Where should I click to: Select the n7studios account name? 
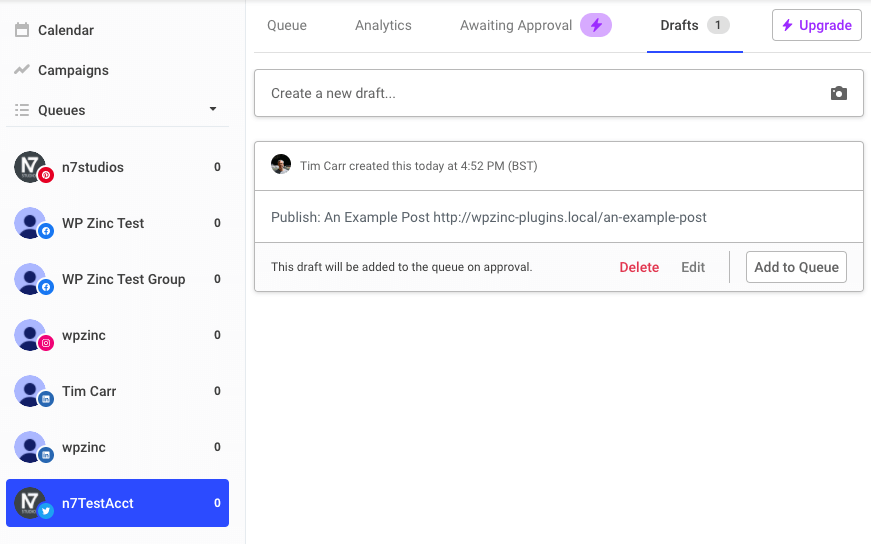pyautogui.click(x=93, y=167)
